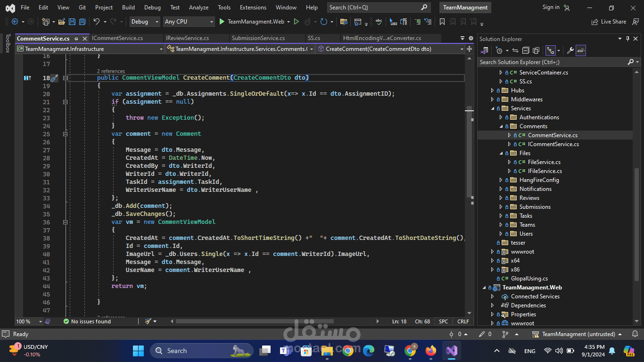Screen dimensions: 644x362
Task: Click the editor settings gear icon near tabs
Action: pyautogui.click(x=471, y=38)
